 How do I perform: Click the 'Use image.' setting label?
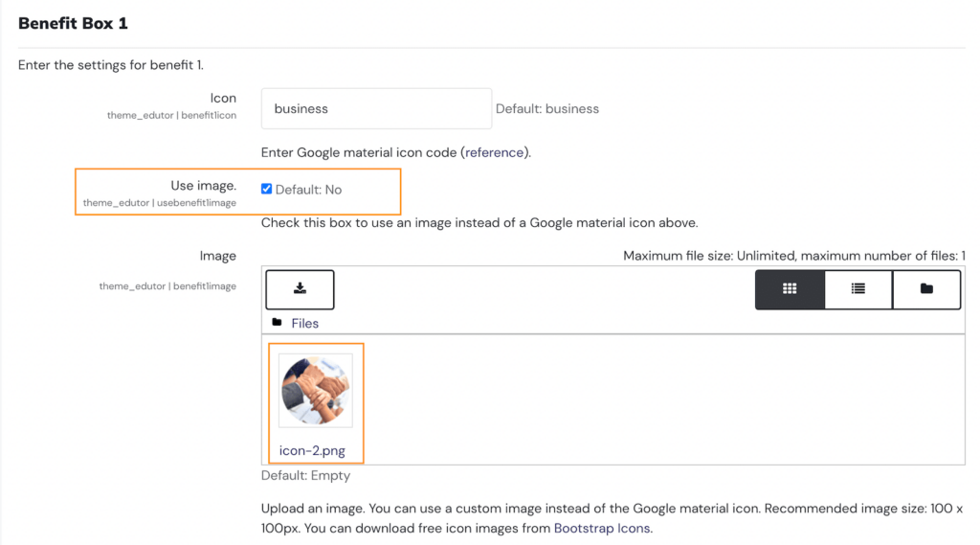[x=203, y=186]
